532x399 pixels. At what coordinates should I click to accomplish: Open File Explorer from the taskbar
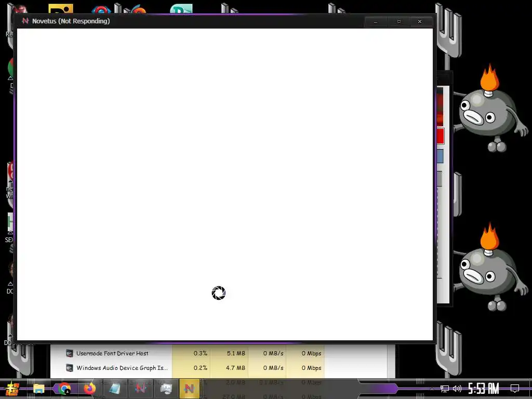pos(38,389)
